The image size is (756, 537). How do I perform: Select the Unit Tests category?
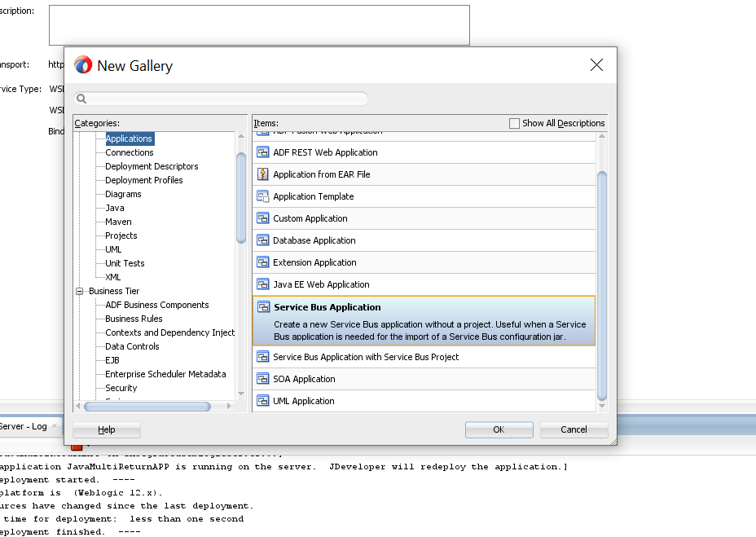pyautogui.click(x=125, y=263)
